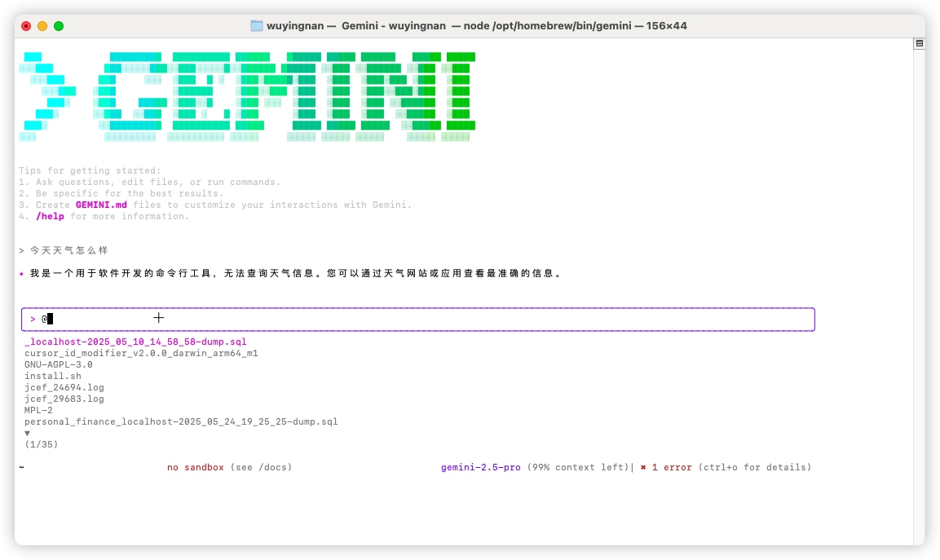This screenshot has height=560, width=940.
Task: Click the pink star response marker
Action: (21, 273)
